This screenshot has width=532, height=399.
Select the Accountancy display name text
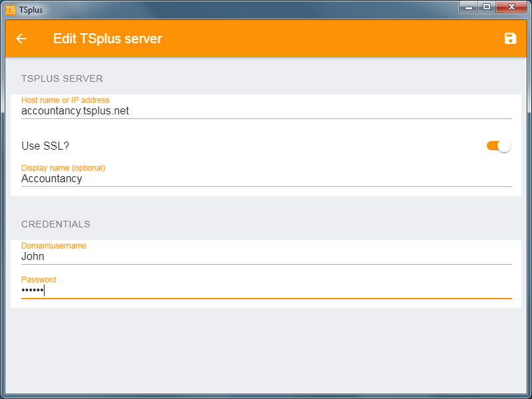click(51, 179)
